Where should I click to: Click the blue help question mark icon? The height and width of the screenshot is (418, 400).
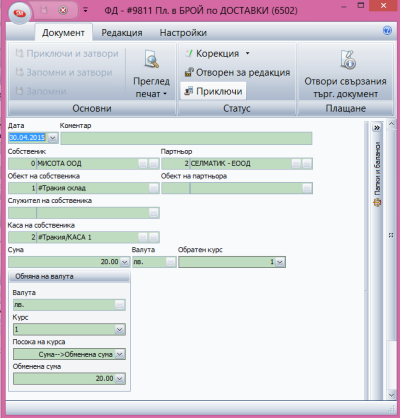387,31
